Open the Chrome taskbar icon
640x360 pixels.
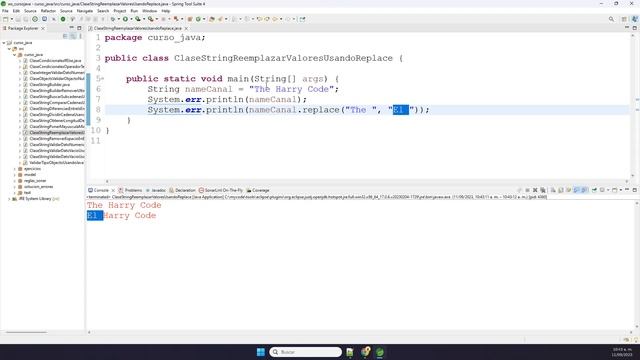(365, 352)
